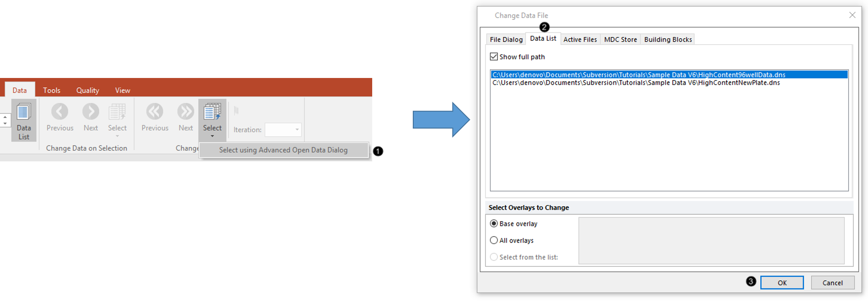Close the Change Data File dialog
The image size is (868, 302).
pos(852,15)
